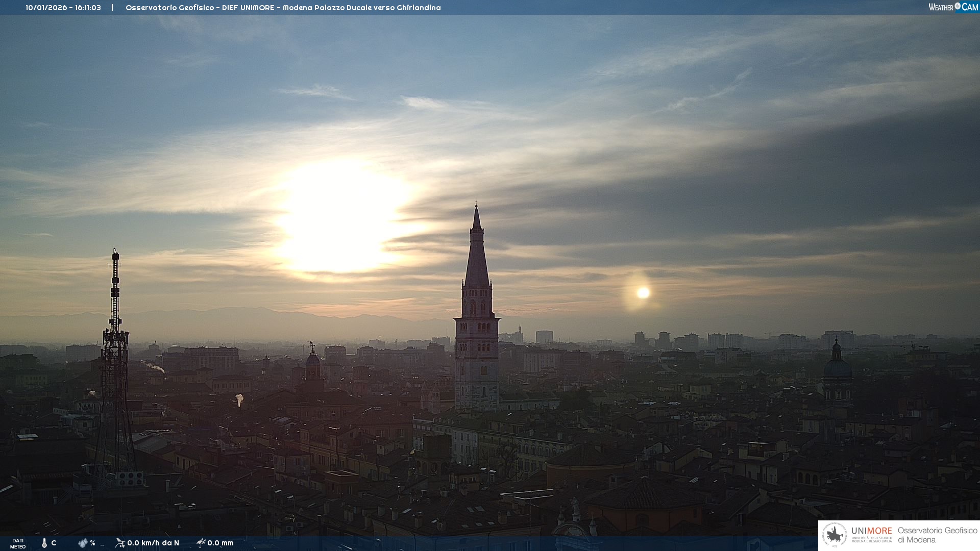Image resolution: width=980 pixels, height=551 pixels.
Task: Click the umbrella rainfall icon
Action: [x=201, y=542]
